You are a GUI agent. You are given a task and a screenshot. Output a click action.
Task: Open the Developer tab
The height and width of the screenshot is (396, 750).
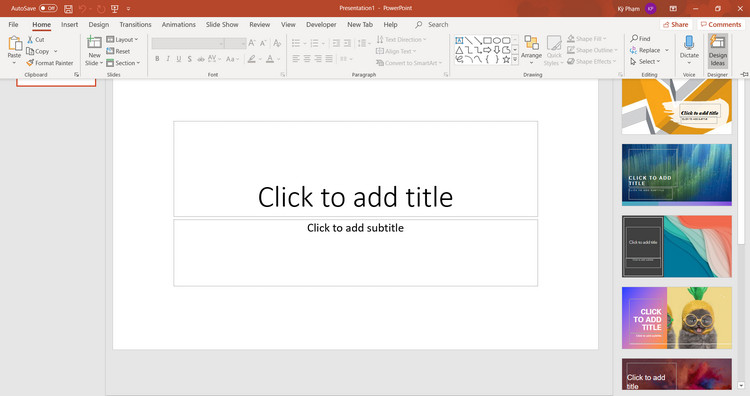point(321,24)
